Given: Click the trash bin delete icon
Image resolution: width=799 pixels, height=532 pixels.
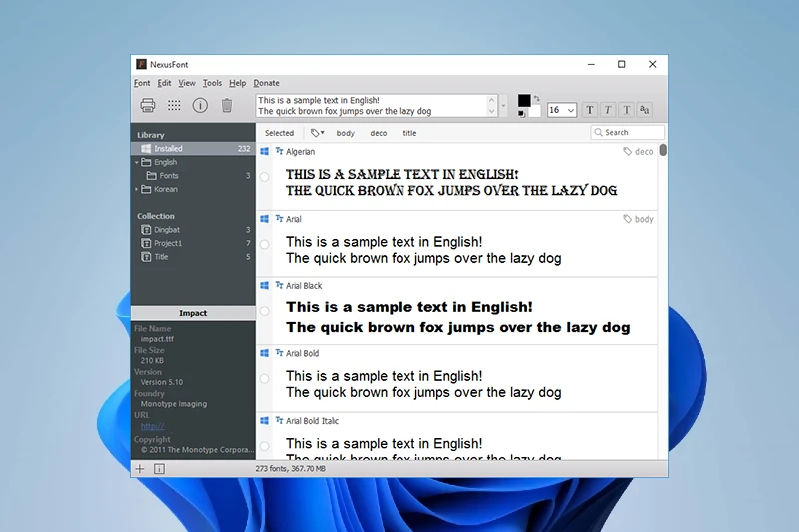Looking at the screenshot, I should pyautogui.click(x=227, y=105).
